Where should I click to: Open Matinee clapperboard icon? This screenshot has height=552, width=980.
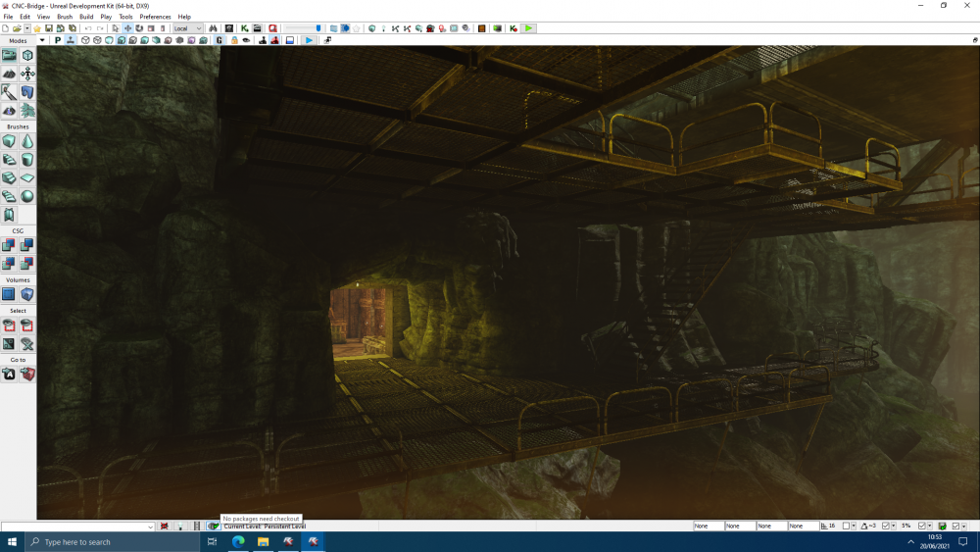pos(257,28)
